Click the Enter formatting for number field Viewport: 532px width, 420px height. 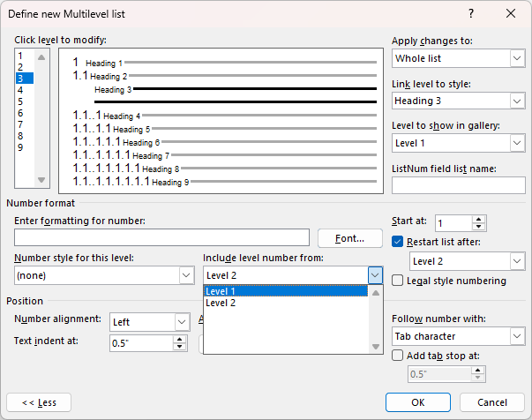pos(161,237)
